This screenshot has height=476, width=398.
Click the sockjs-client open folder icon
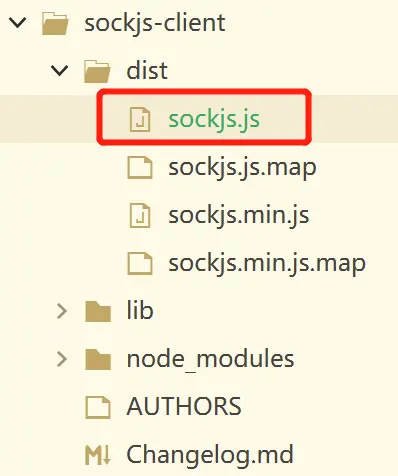pyautogui.click(x=55, y=23)
